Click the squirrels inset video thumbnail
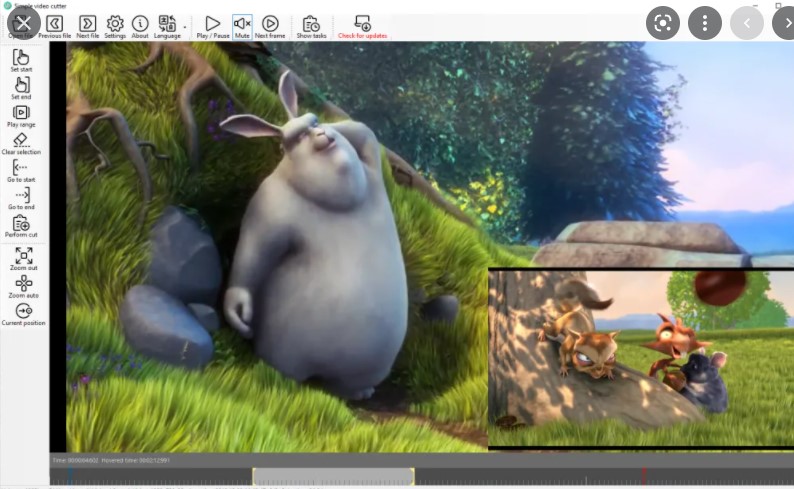 [641, 358]
